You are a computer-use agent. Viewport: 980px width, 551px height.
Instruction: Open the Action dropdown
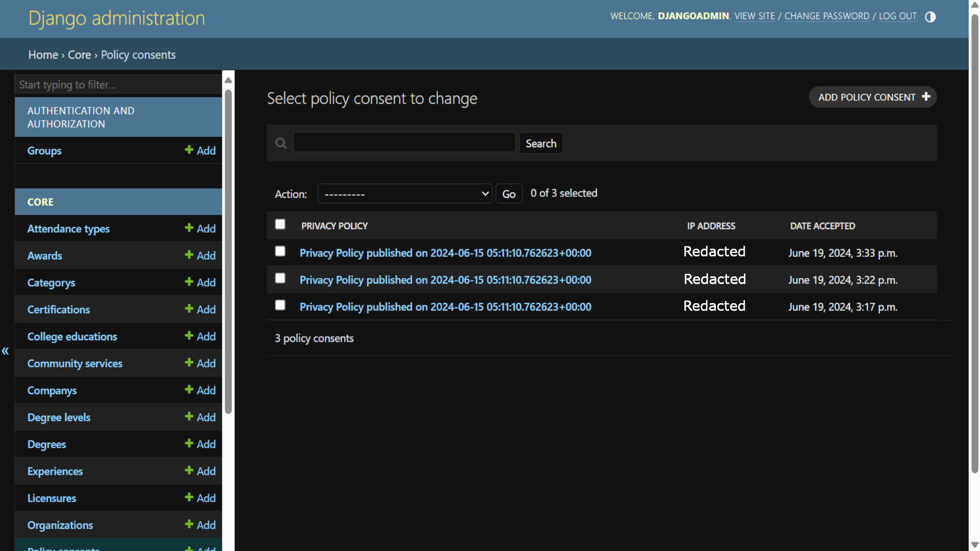pyautogui.click(x=405, y=194)
